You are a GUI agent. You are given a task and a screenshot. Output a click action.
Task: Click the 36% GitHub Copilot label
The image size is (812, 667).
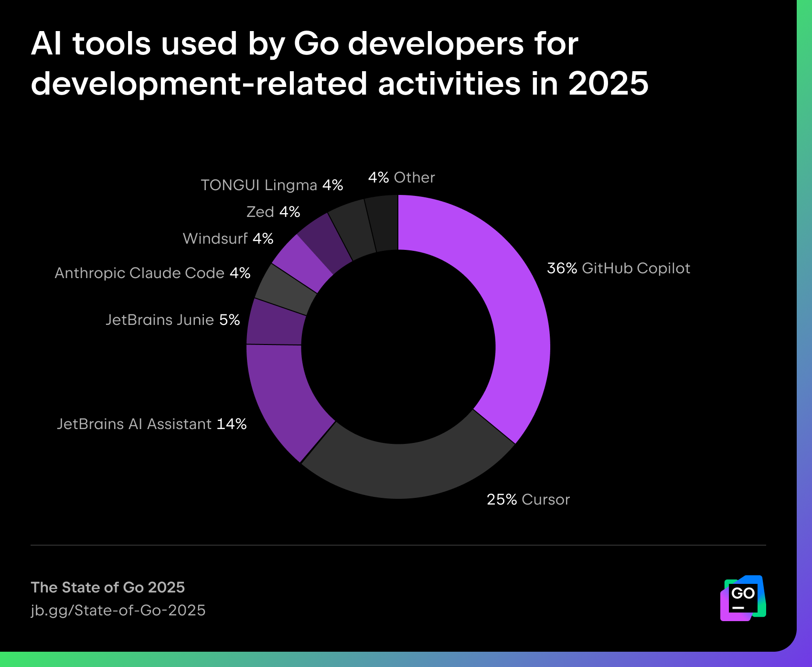click(618, 269)
